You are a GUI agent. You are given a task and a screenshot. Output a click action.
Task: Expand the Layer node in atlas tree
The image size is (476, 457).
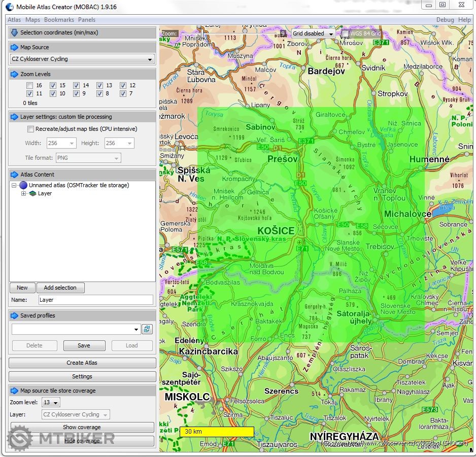(23, 194)
